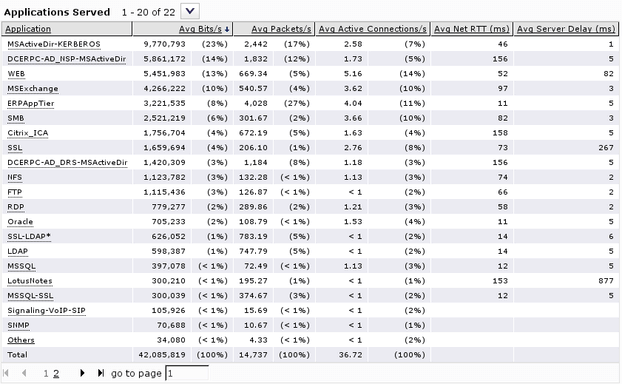Open the Signaling-VoIP-SIP link
The image size is (622, 384).
tap(46, 311)
